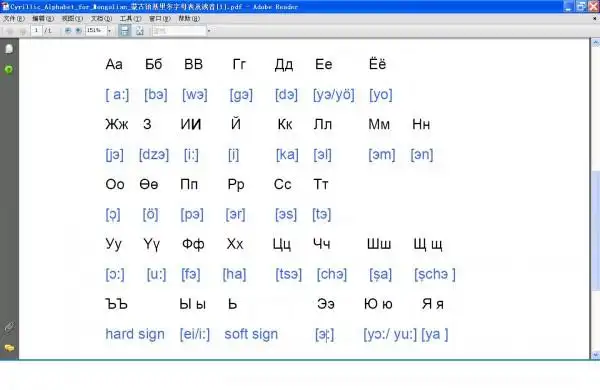Click the letter pair Щ щ
This screenshot has height=390, width=600.
[428, 244]
